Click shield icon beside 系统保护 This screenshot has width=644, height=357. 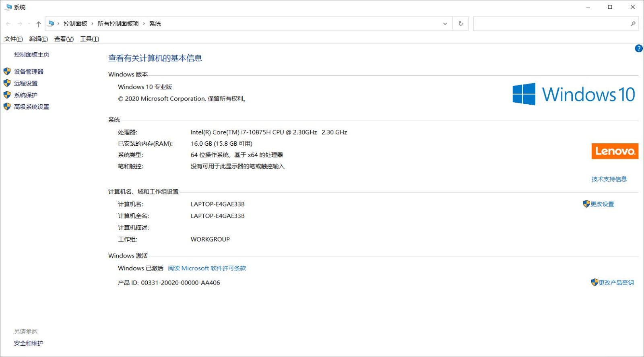point(7,95)
